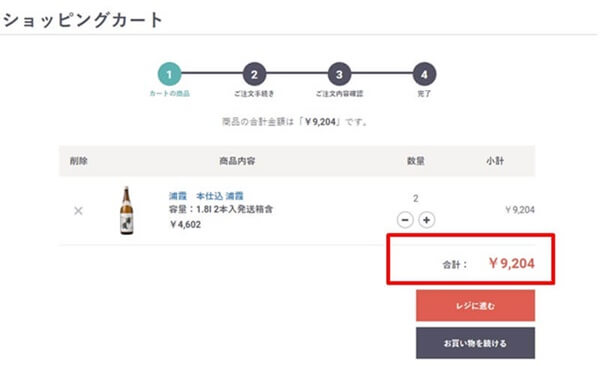
Task: Click the 小計 column header
Action: click(495, 161)
